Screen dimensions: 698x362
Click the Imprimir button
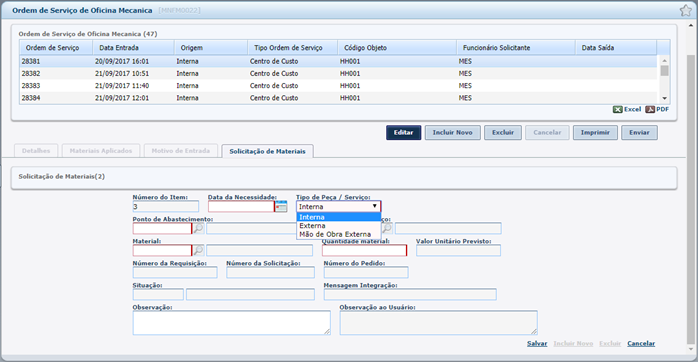pos(595,132)
